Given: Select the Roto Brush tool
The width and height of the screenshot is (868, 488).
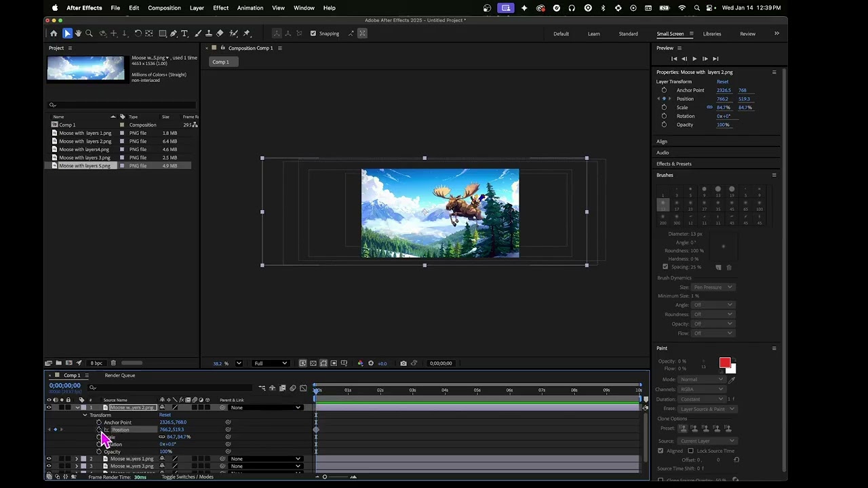Looking at the screenshot, I should pos(233,33).
